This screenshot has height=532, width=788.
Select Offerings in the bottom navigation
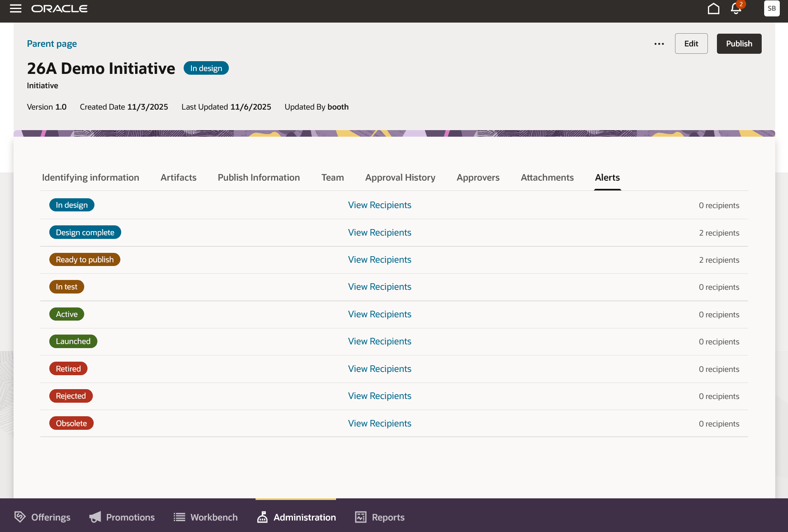pyautogui.click(x=42, y=517)
